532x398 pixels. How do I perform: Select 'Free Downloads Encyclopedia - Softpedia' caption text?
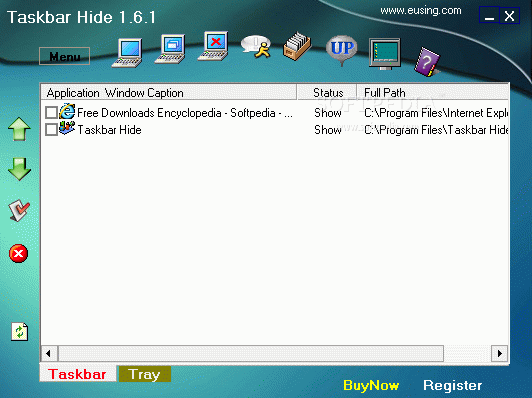(185, 113)
